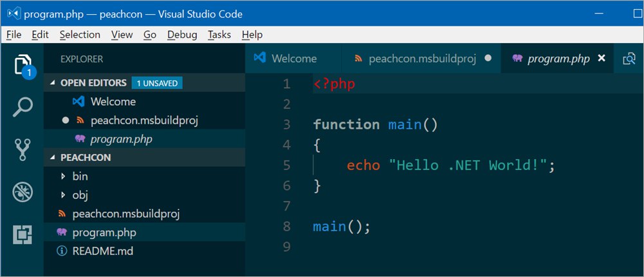Screen dimensions: 644x277
Task: Click the VS Code logo in title bar
Action: click(x=14, y=14)
